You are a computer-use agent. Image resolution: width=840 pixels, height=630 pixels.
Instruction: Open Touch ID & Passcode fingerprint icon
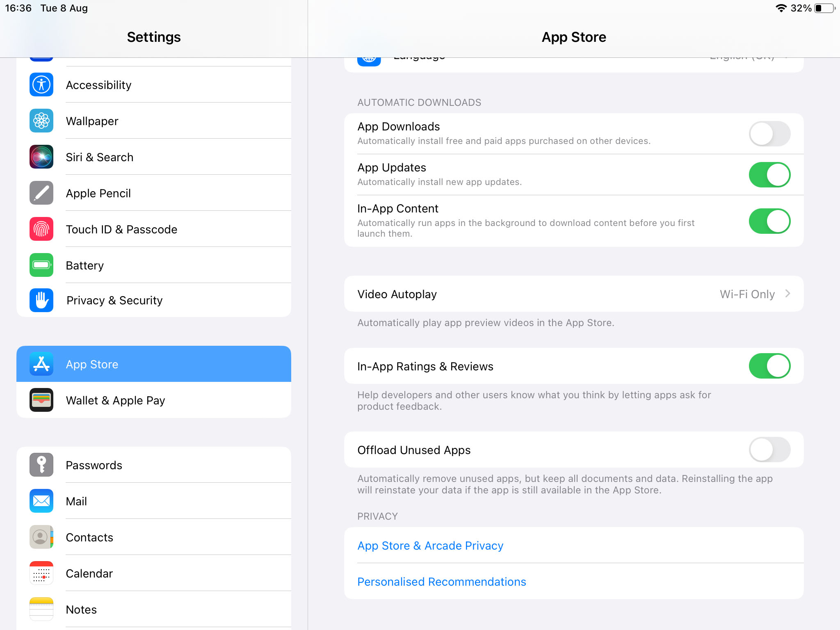pyautogui.click(x=41, y=229)
